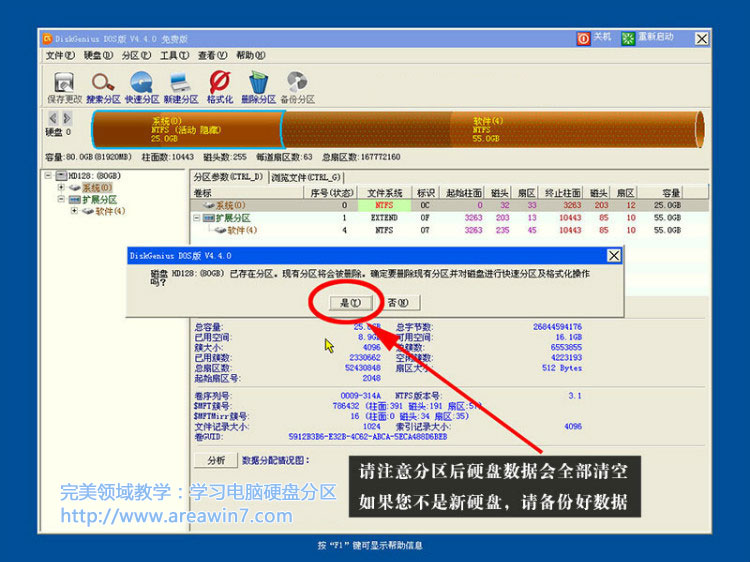
Task: Click the 分析 analyze button
Action: pos(216,460)
